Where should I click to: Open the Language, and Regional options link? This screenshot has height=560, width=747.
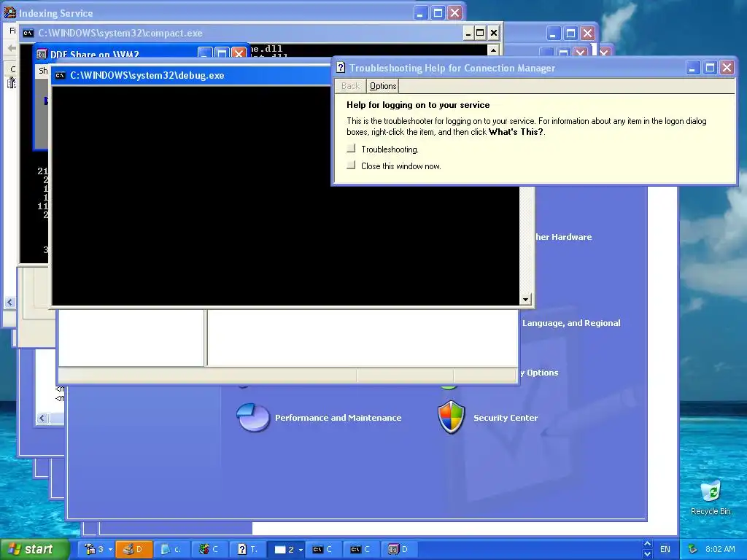tap(571, 323)
